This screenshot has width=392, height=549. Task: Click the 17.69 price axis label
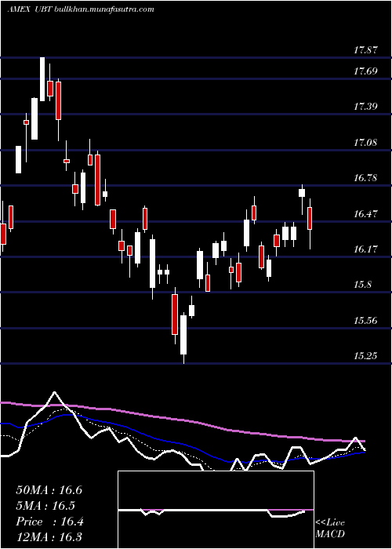coord(365,71)
